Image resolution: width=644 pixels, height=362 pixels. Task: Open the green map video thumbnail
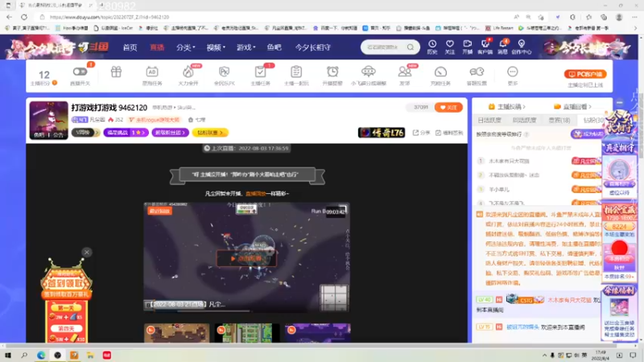247,333
